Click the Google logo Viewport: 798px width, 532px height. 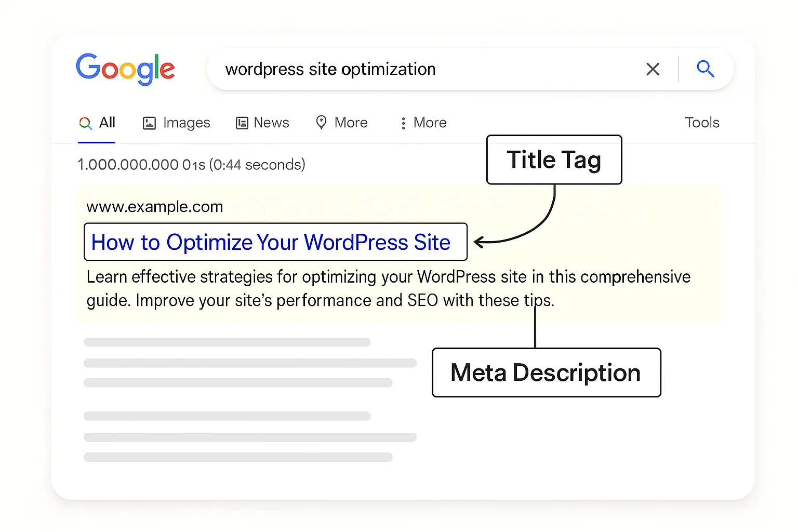(x=125, y=69)
